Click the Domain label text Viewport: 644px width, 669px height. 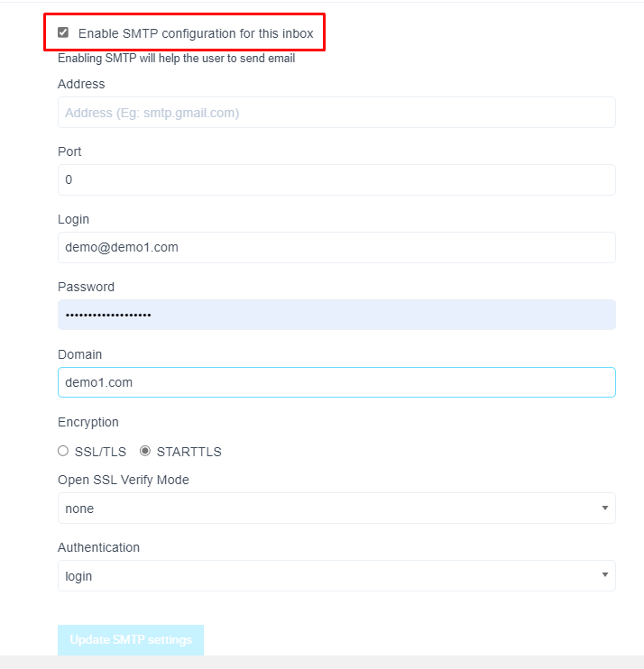(79, 354)
